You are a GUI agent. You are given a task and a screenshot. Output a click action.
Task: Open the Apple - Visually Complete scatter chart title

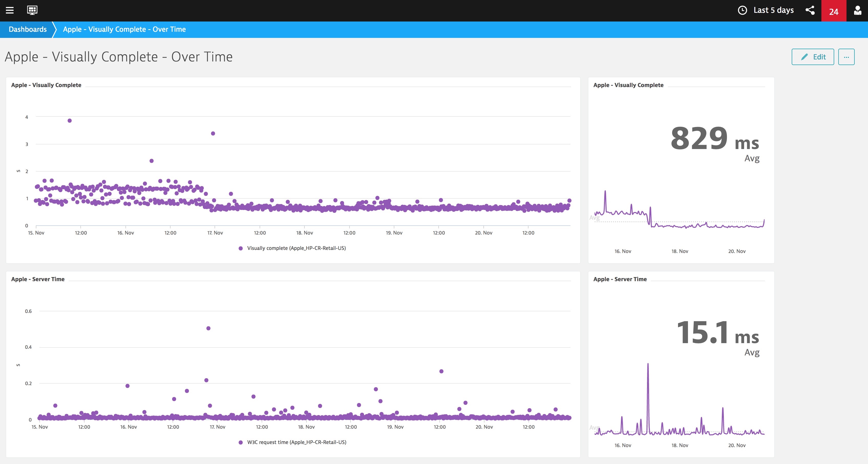pyautogui.click(x=46, y=85)
